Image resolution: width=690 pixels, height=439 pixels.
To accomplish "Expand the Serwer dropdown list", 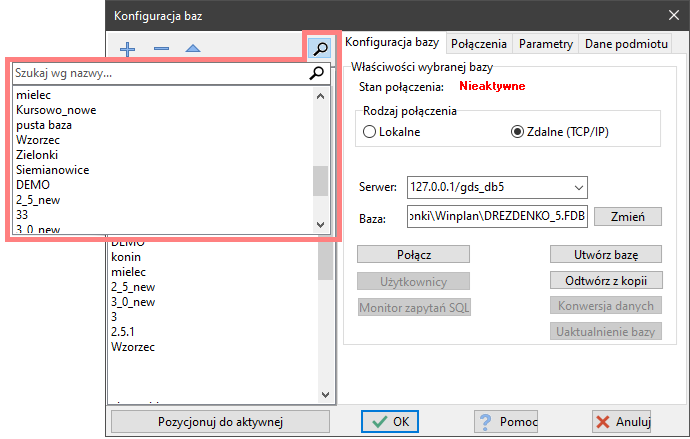I will tap(577, 186).
